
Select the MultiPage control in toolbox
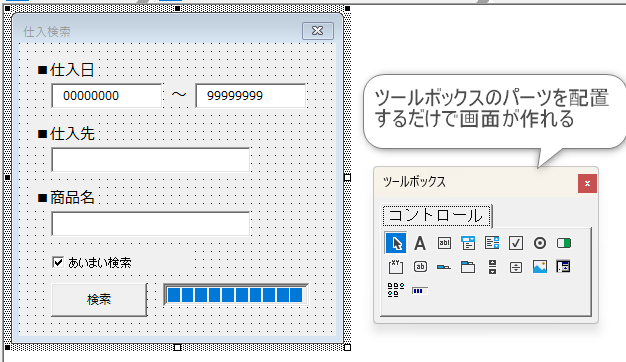(468, 267)
